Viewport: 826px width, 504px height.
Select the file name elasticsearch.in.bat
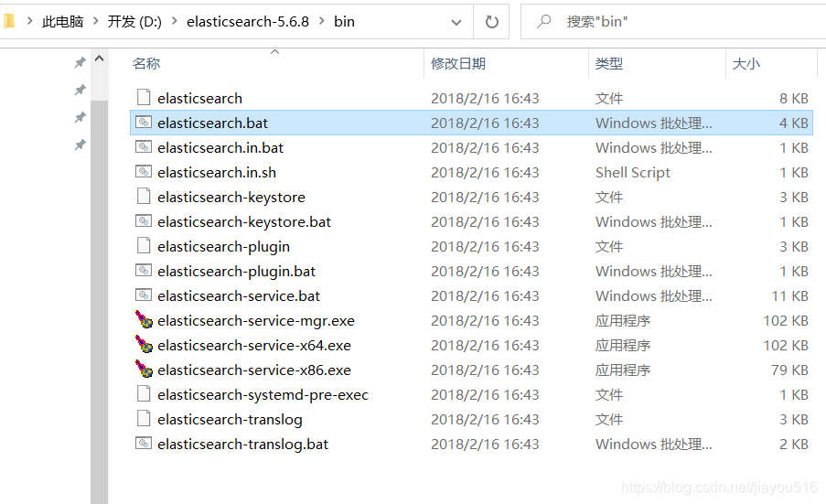tap(220, 147)
